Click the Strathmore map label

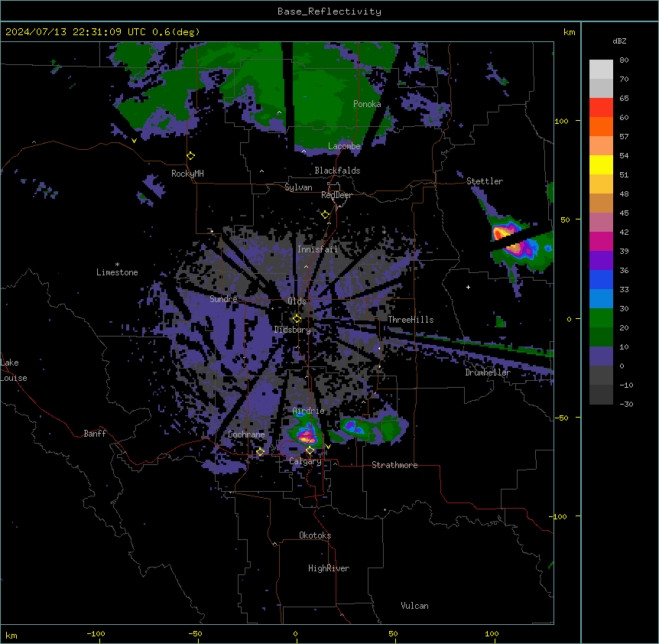point(394,465)
